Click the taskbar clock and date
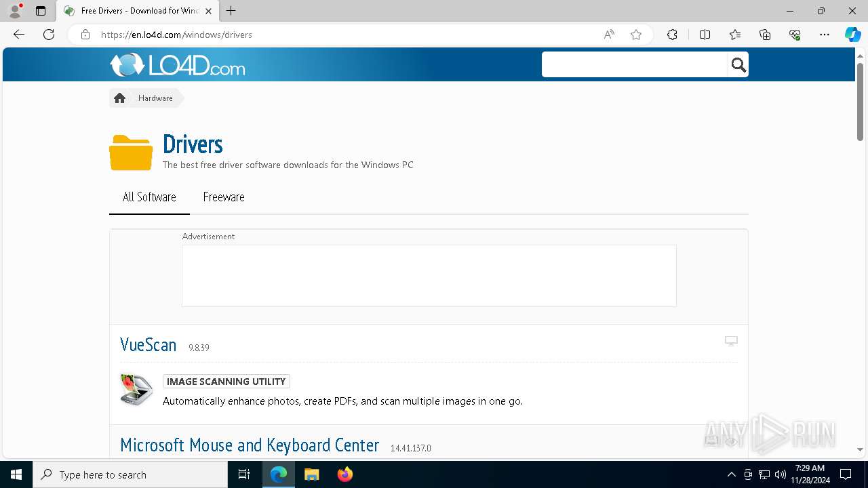 click(x=810, y=474)
